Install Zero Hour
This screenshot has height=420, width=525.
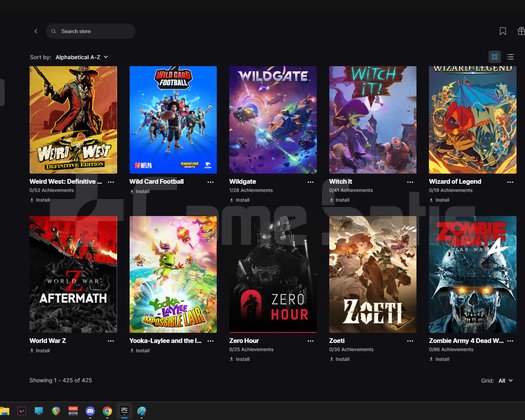pyautogui.click(x=240, y=359)
